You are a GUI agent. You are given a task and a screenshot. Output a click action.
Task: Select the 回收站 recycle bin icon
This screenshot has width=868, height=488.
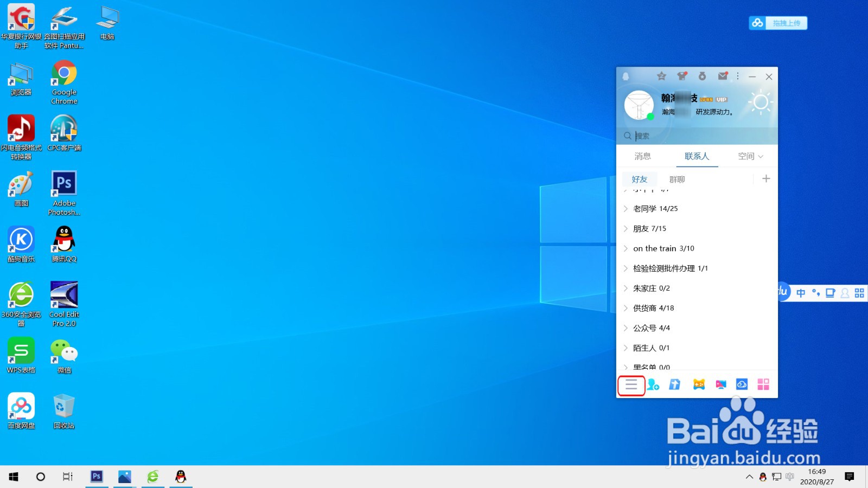[x=64, y=412]
